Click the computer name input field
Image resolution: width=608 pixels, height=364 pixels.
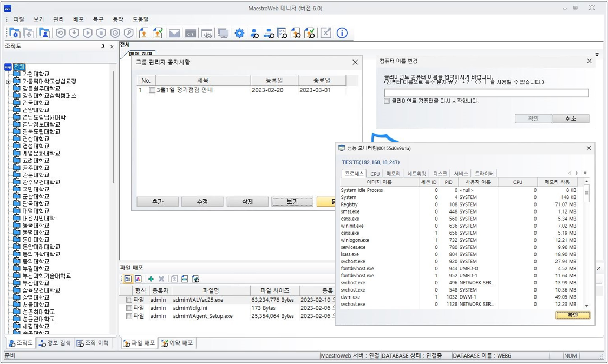(486, 93)
